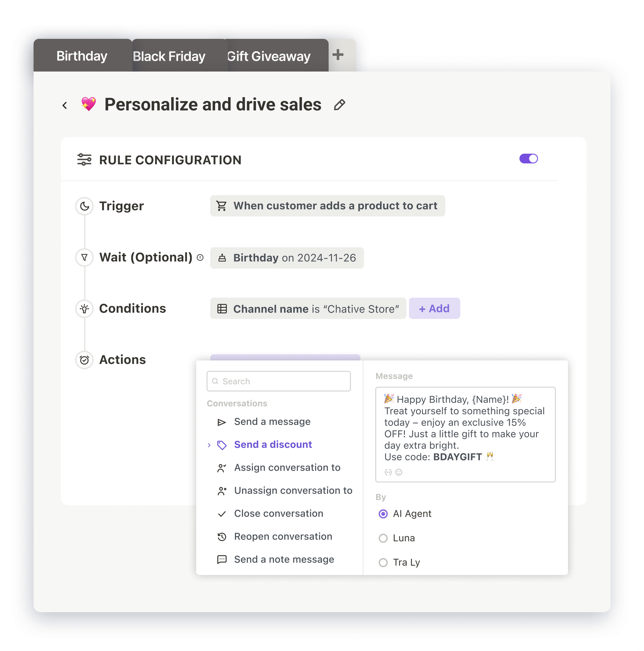644x651 pixels.
Task: Click the plus icon to add new tab
Action: [x=339, y=55]
